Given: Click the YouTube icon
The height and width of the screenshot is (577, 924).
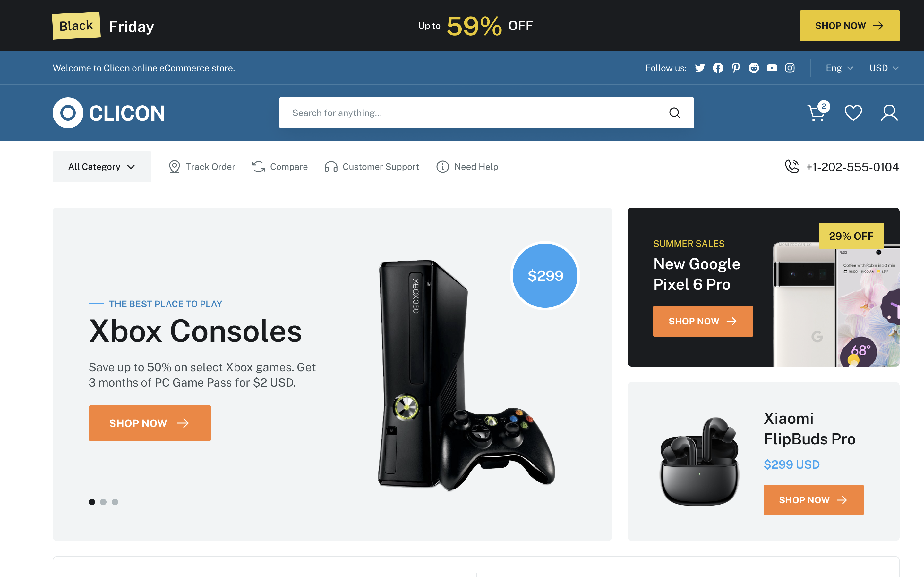Looking at the screenshot, I should pyautogui.click(x=772, y=68).
